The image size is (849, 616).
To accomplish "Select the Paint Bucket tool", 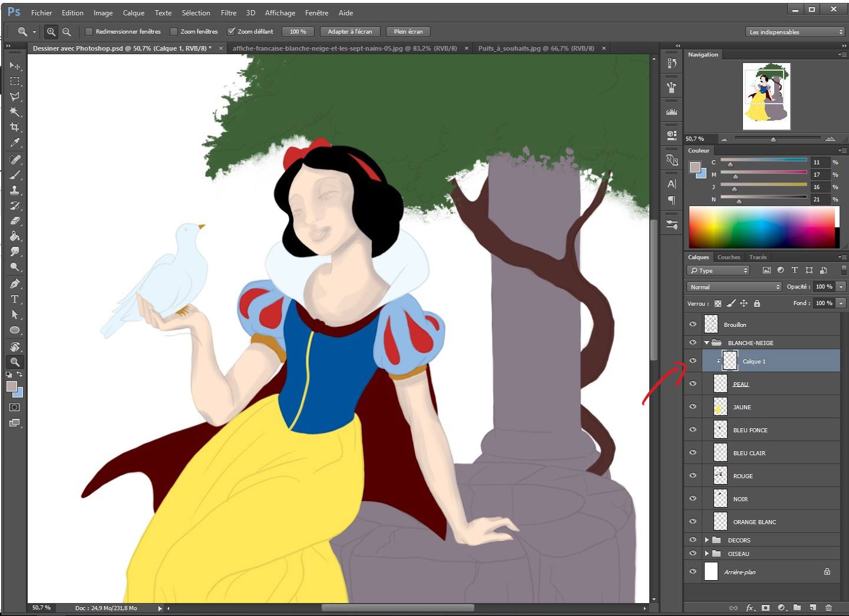I will (15, 236).
